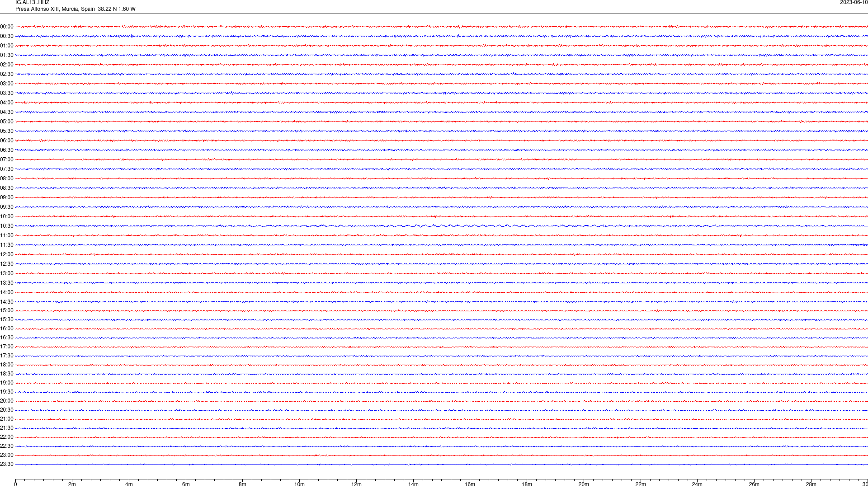Select the 16:00 trace time label

point(7,328)
